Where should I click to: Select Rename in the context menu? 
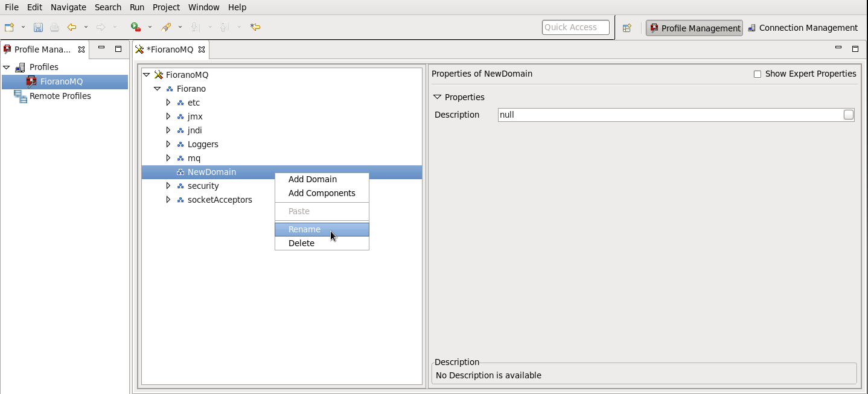[x=322, y=229]
